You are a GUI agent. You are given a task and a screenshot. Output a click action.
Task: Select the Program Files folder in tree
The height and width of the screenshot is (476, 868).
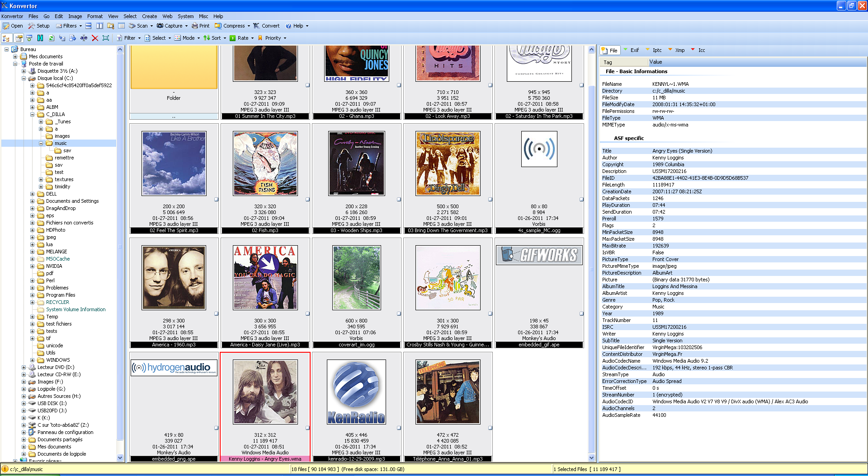point(60,295)
